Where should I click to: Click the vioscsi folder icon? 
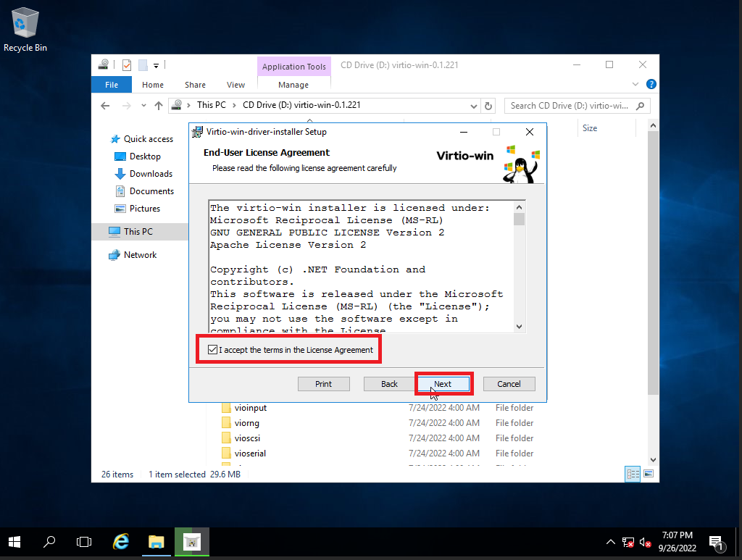click(x=226, y=438)
